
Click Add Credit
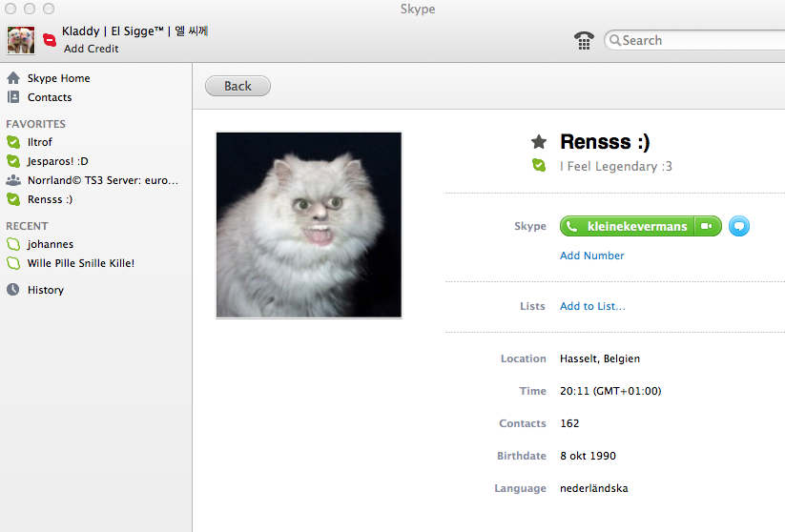pos(92,49)
